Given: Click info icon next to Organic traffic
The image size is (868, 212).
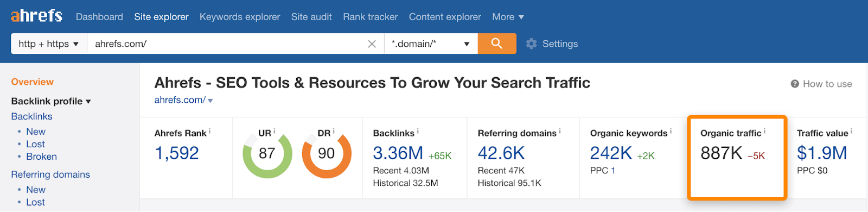Looking at the screenshot, I should (x=765, y=131).
